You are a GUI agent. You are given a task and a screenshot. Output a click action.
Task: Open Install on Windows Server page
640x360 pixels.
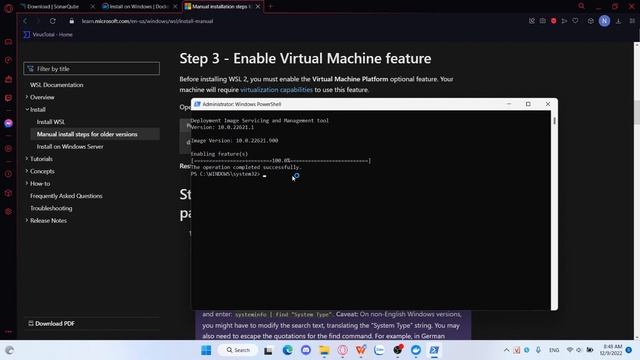pos(70,147)
